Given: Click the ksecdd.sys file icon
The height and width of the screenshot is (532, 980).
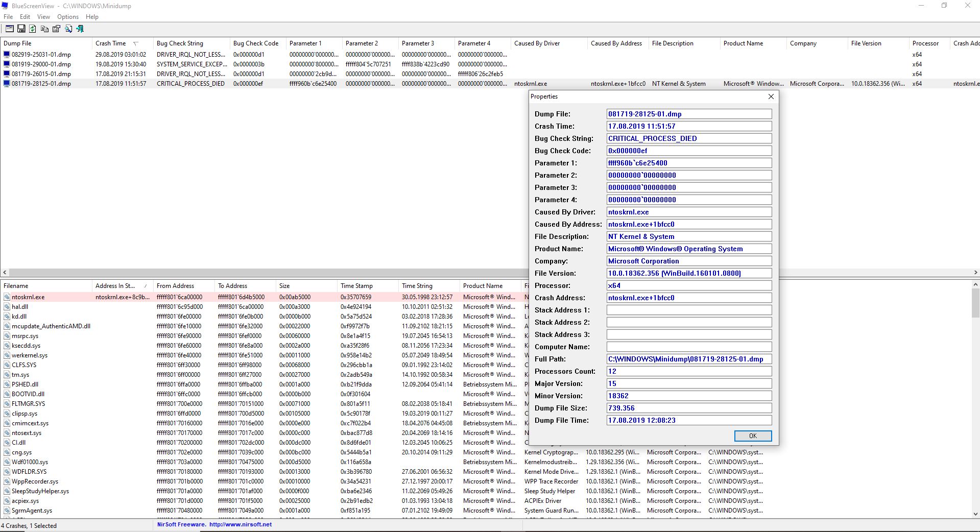Looking at the screenshot, I should (7, 346).
